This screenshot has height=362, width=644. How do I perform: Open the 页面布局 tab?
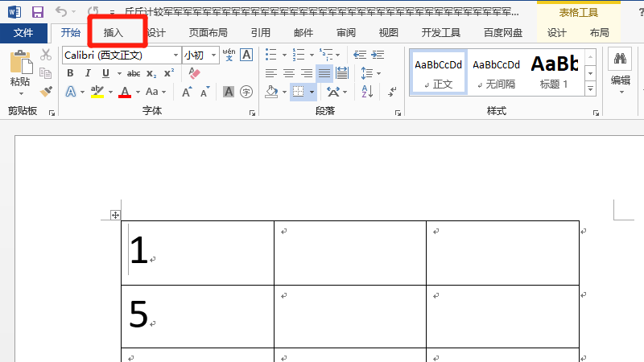click(208, 33)
